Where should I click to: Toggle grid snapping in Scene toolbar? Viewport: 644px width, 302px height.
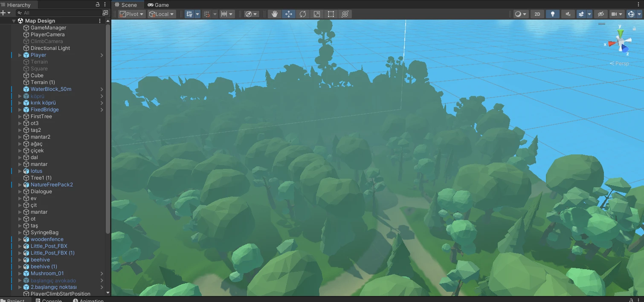pos(207,14)
